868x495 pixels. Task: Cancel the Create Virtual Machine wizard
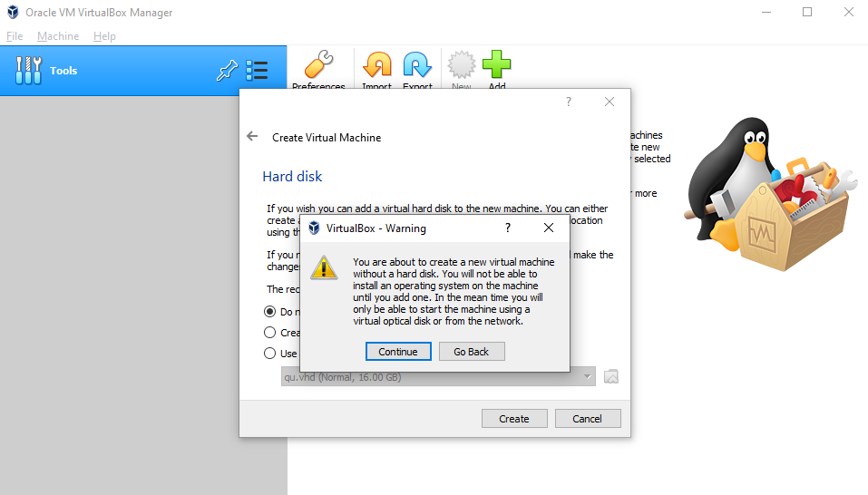pyautogui.click(x=588, y=419)
